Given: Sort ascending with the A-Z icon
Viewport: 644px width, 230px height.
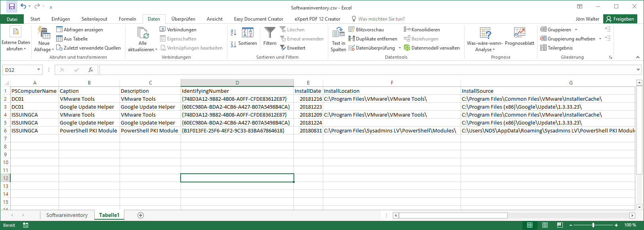Looking at the screenshot, I should (233, 32).
